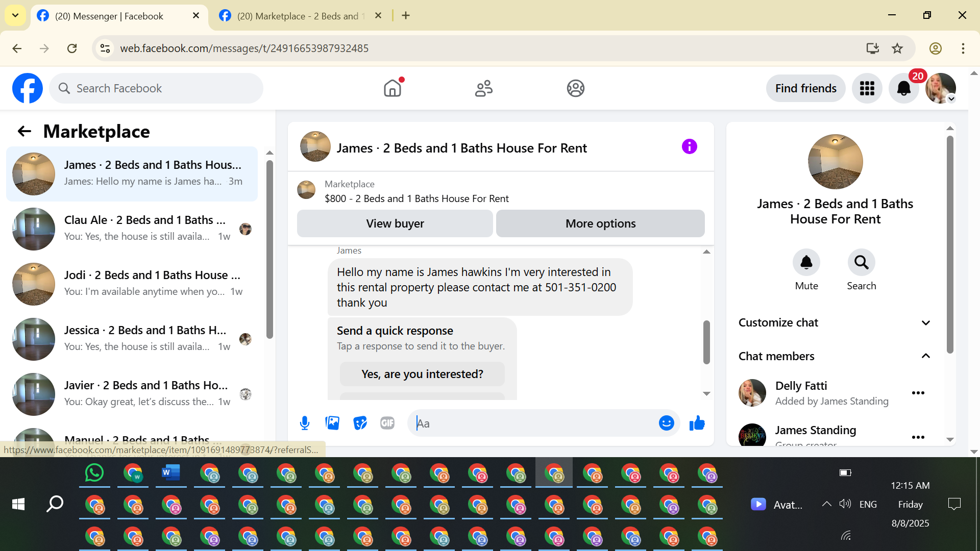Go to Facebook Home tab
Viewport: 980px width, 551px height.
393,88
